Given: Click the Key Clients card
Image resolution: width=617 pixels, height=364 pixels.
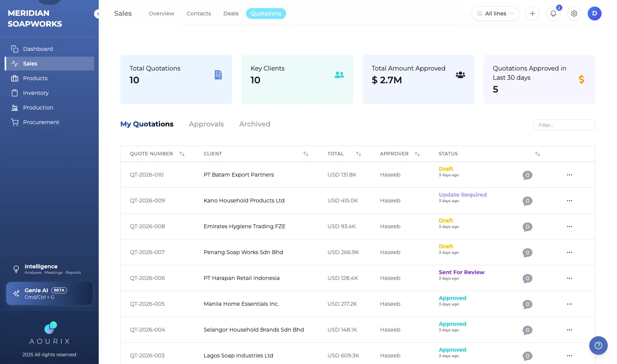Looking at the screenshot, I should [297, 79].
